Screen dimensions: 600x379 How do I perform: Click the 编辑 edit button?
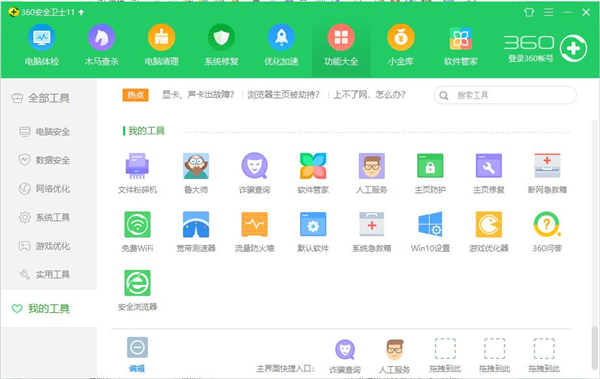(x=137, y=354)
